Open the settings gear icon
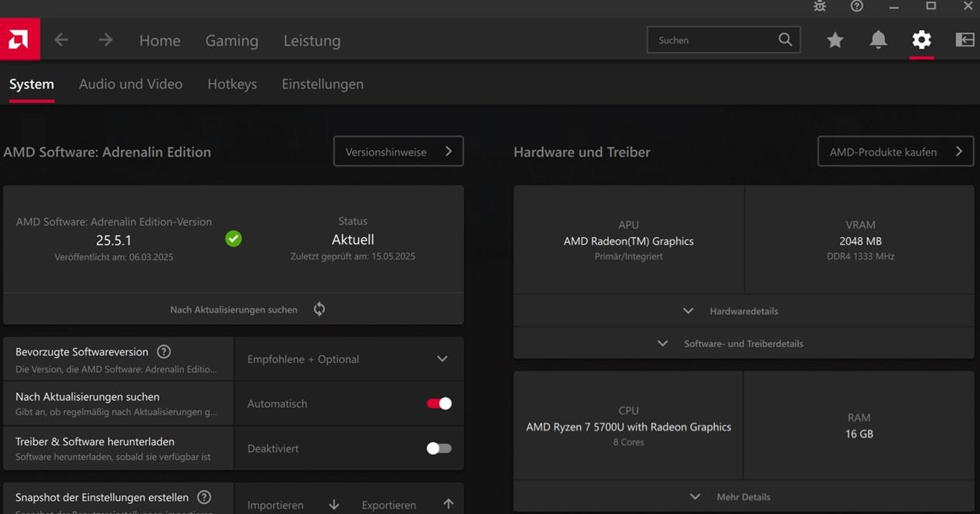Viewport: 980px width, 514px height. [921, 40]
